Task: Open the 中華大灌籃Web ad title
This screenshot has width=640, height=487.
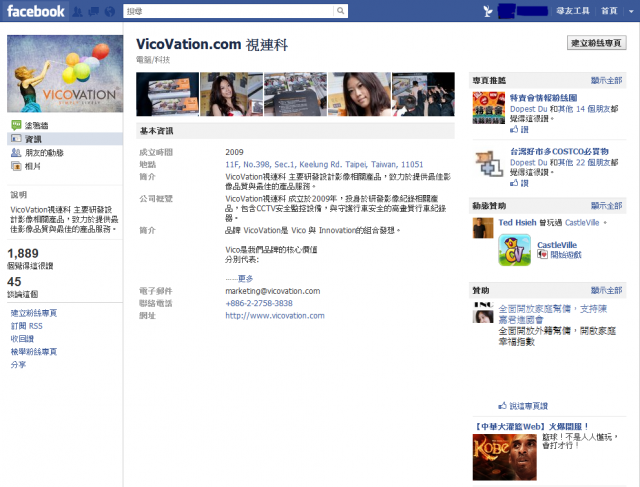Action: tap(531, 427)
